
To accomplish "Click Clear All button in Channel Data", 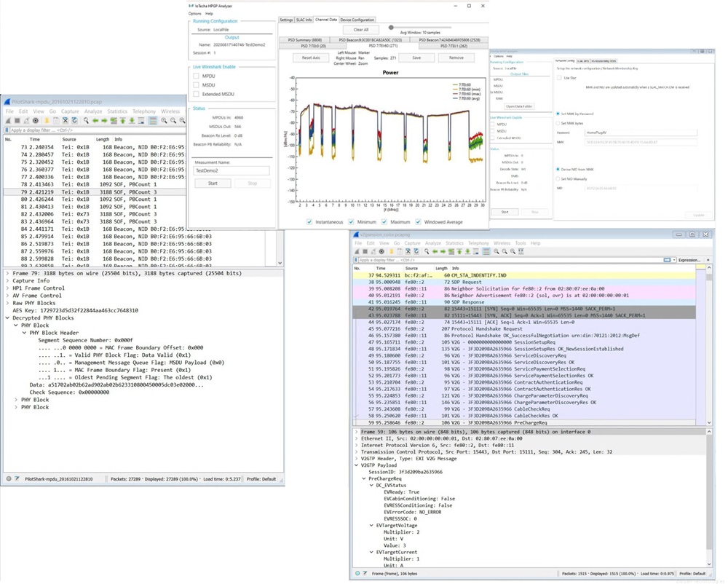I will click(x=361, y=30).
